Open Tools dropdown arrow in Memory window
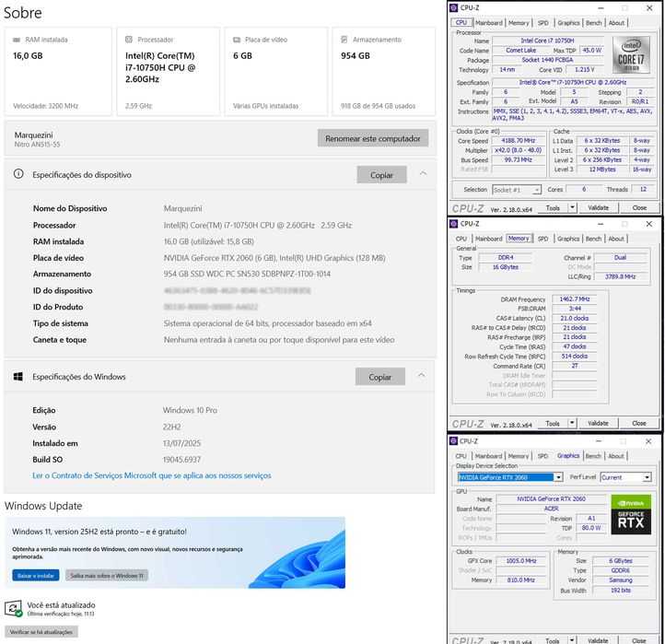 (x=572, y=423)
